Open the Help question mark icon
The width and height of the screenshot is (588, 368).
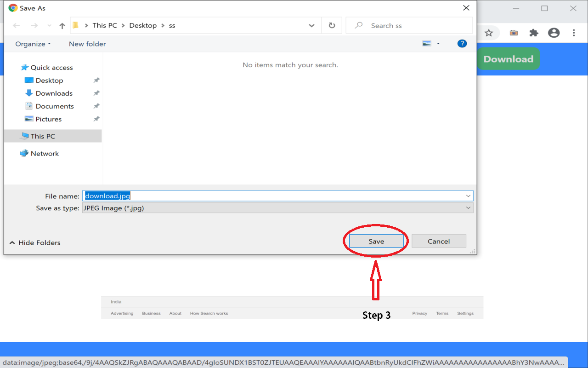[x=462, y=43]
